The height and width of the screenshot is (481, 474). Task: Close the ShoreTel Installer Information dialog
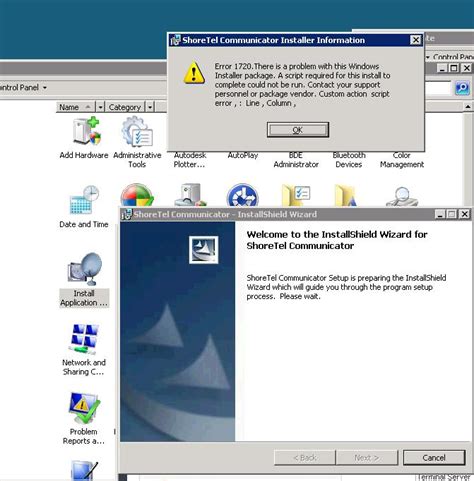coord(415,40)
